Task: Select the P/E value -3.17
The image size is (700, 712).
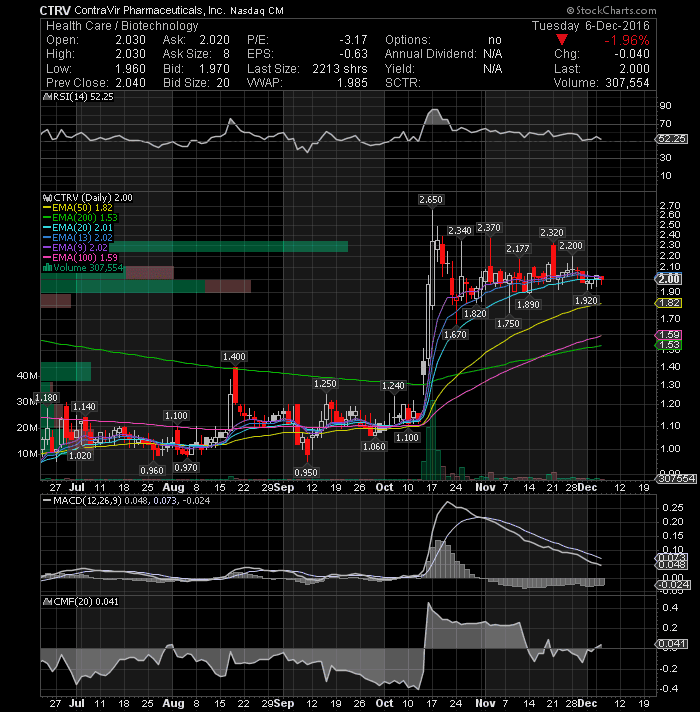Action: [353, 40]
